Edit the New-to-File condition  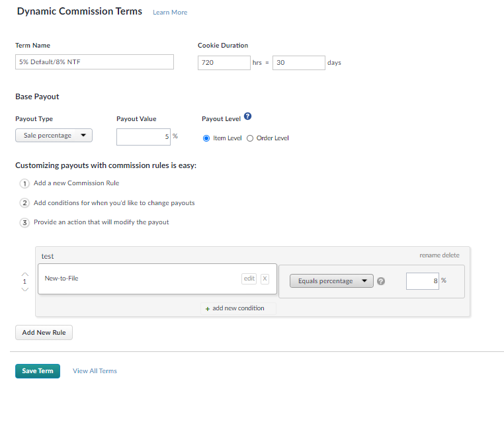tap(249, 279)
